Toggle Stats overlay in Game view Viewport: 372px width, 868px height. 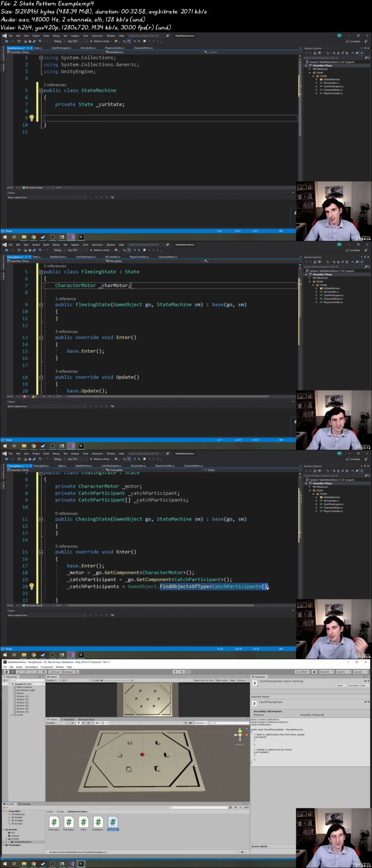(232, 680)
